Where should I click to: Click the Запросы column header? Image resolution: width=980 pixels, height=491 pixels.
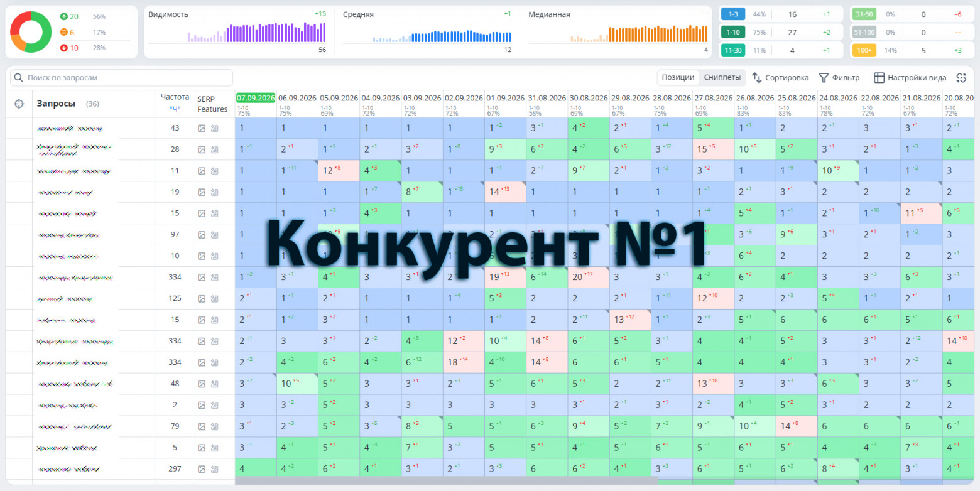pyautogui.click(x=56, y=104)
